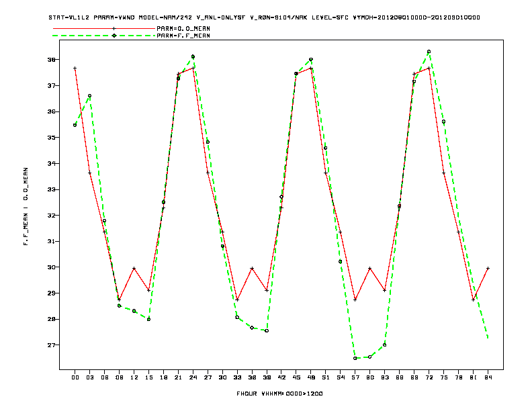The image size is (532, 411).
Task: Click y-axis tick label 38
Action: coord(52,59)
